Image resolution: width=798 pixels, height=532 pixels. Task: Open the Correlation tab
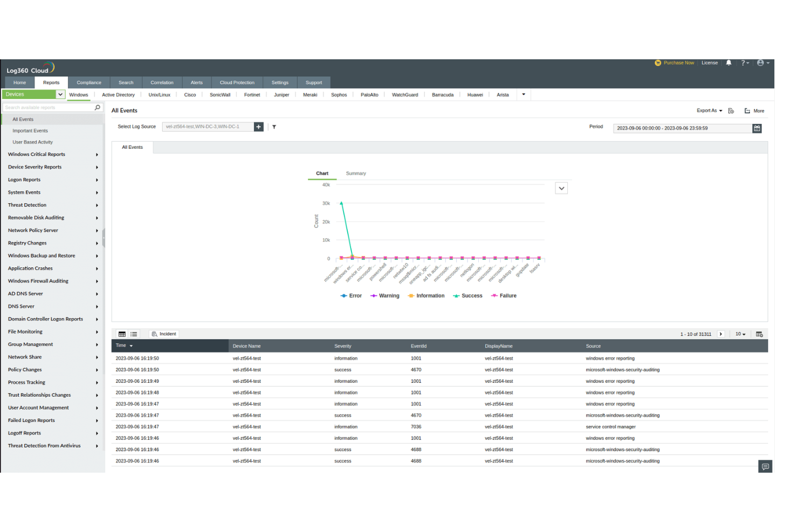[x=162, y=82]
